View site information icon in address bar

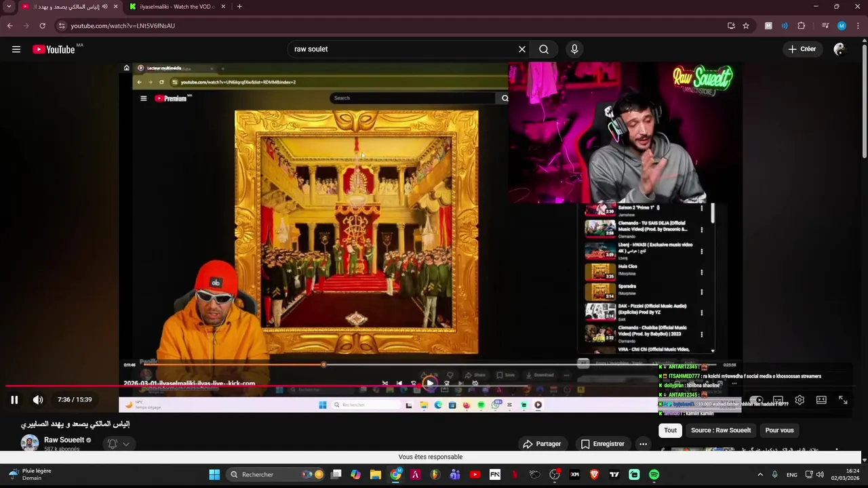pyautogui.click(x=61, y=26)
